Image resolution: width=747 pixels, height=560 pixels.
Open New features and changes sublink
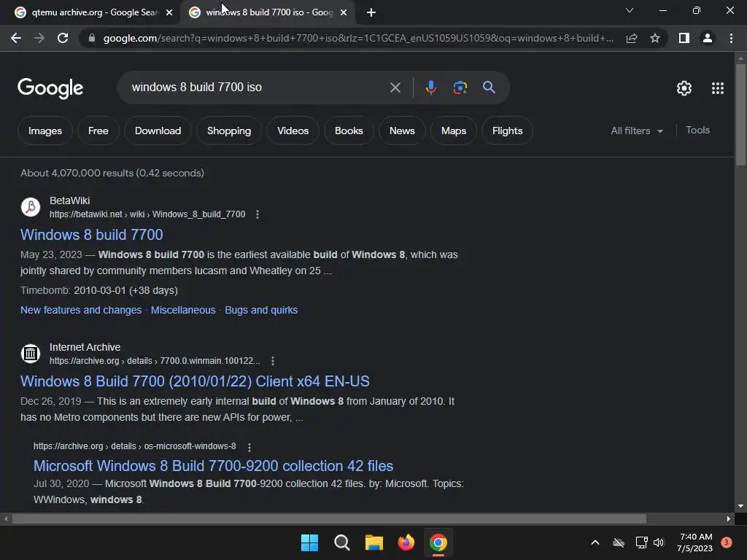[81, 310]
